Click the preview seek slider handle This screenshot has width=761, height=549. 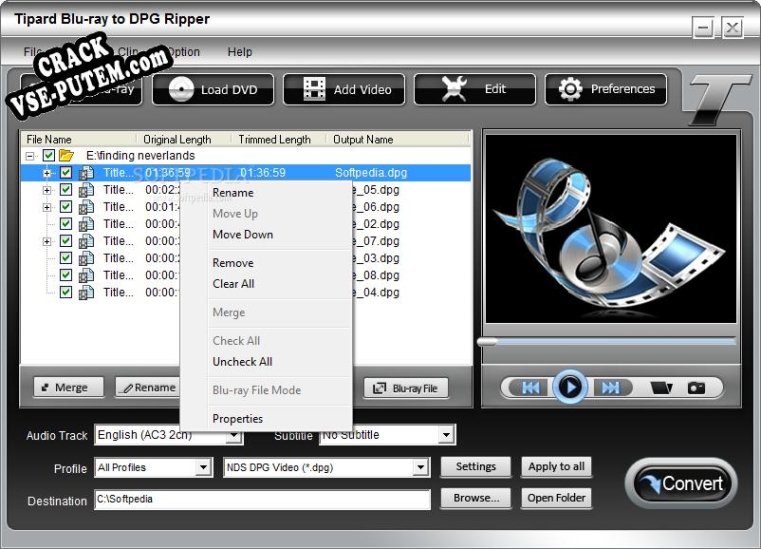pyautogui.click(x=488, y=342)
